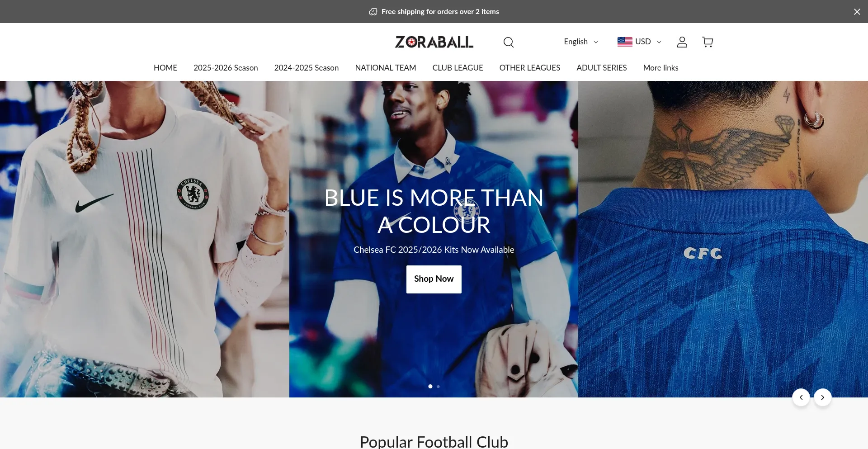Select the first carousel indicator dot
The width and height of the screenshot is (868, 449).
coord(430,386)
